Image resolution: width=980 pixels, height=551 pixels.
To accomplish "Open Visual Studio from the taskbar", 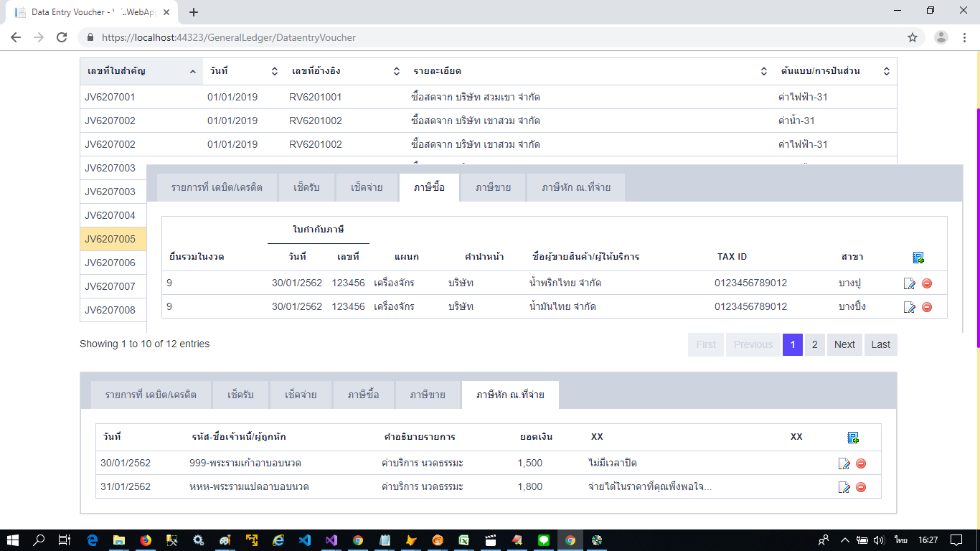I will (331, 539).
